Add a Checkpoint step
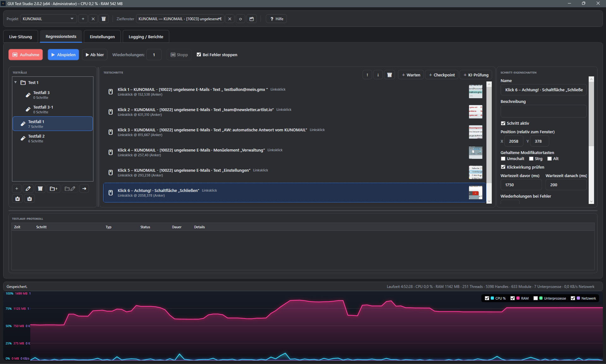This screenshot has height=364, width=606. pyautogui.click(x=442, y=75)
